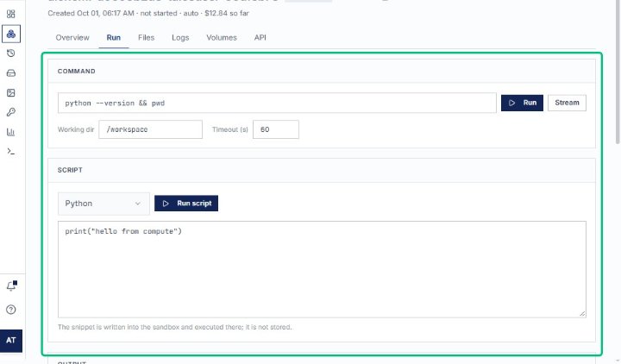Focus the command input with python --version
The image size is (621, 364).
click(x=277, y=103)
